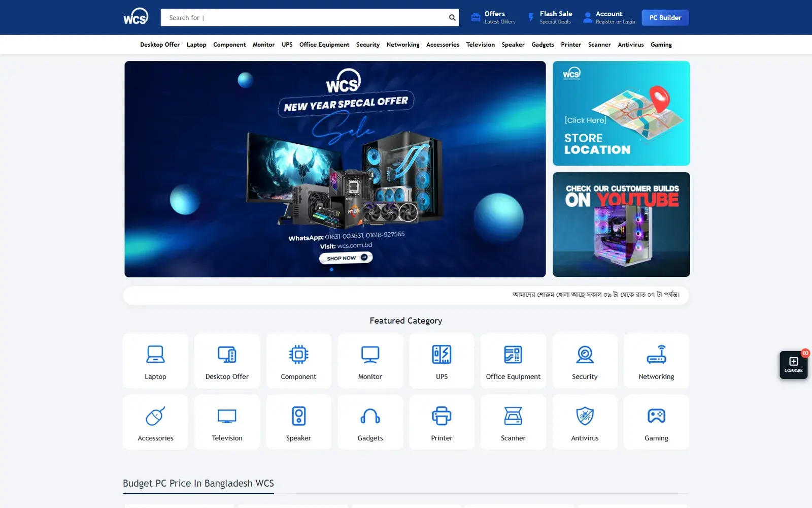812x508 pixels.
Task: Open Desktop Offer in navigation bar
Action: pyautogui.click(x=160, y=45)
